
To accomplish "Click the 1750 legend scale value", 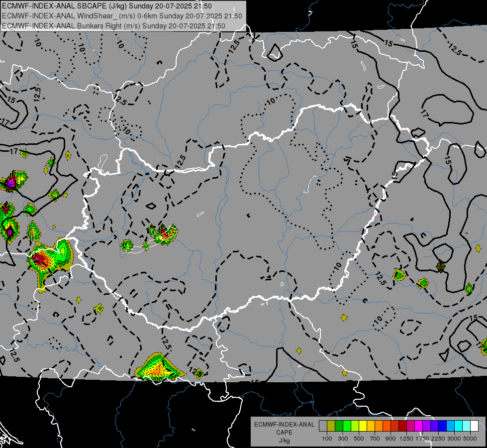I will (422, 439).
